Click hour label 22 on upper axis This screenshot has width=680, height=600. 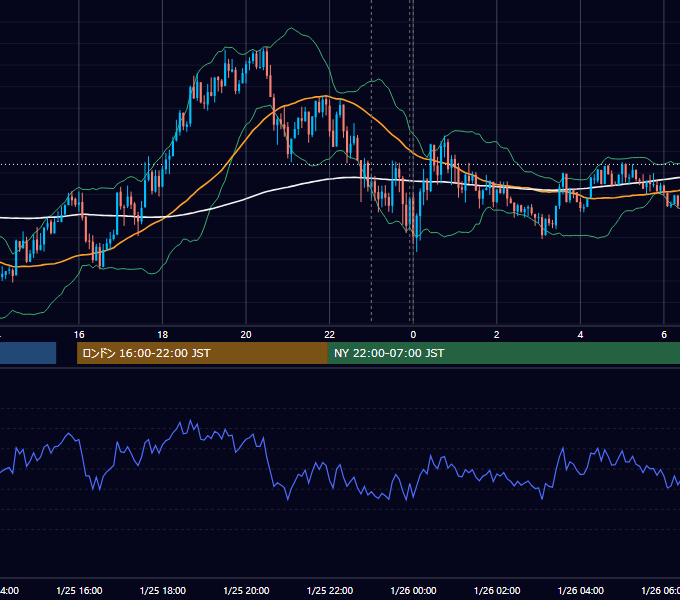(330, 335)
